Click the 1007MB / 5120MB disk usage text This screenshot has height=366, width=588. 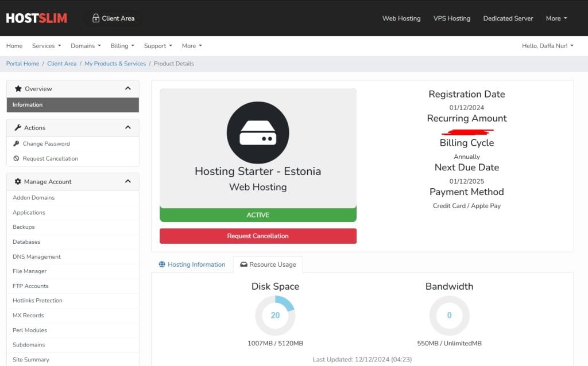[x=275, y=343]
